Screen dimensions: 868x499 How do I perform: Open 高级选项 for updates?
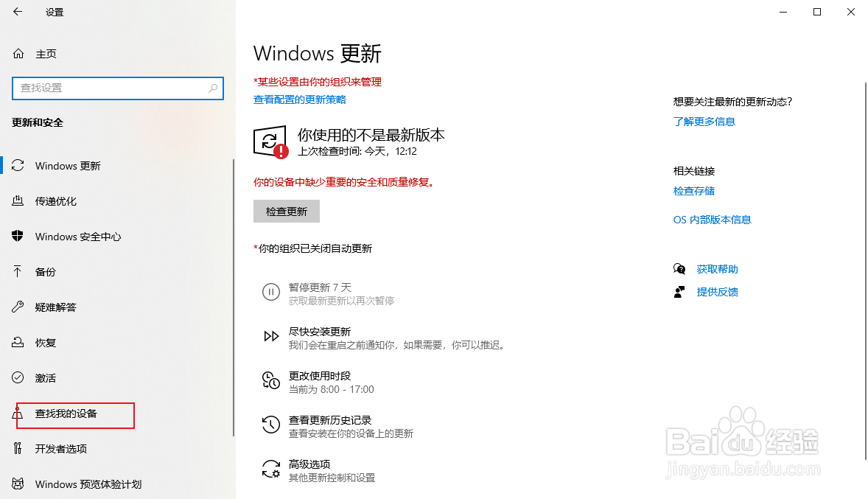318,470
